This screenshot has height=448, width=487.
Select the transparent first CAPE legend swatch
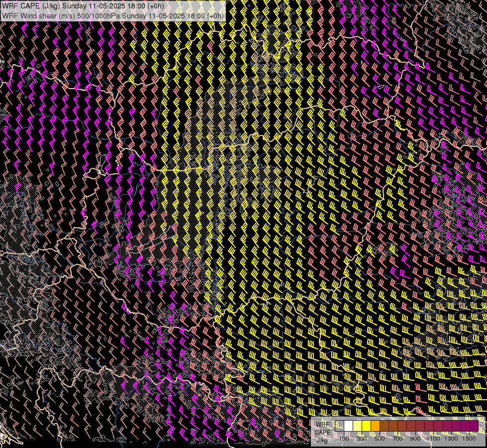point(339,426)
